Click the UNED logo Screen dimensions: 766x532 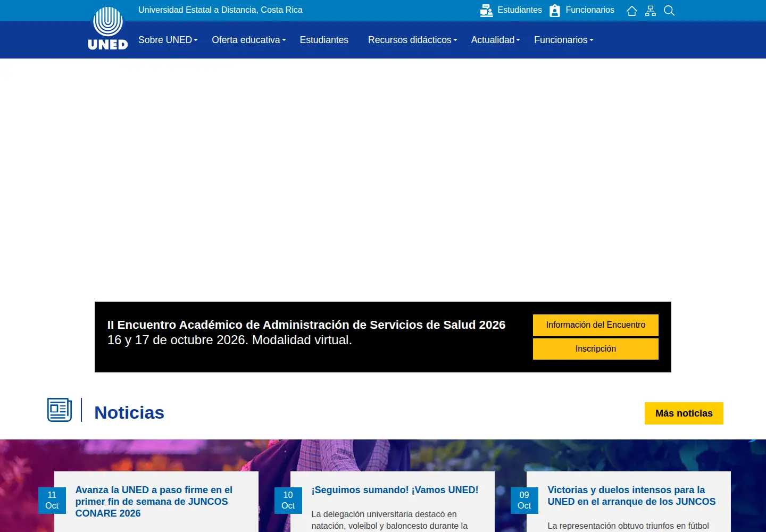point(108,29)
